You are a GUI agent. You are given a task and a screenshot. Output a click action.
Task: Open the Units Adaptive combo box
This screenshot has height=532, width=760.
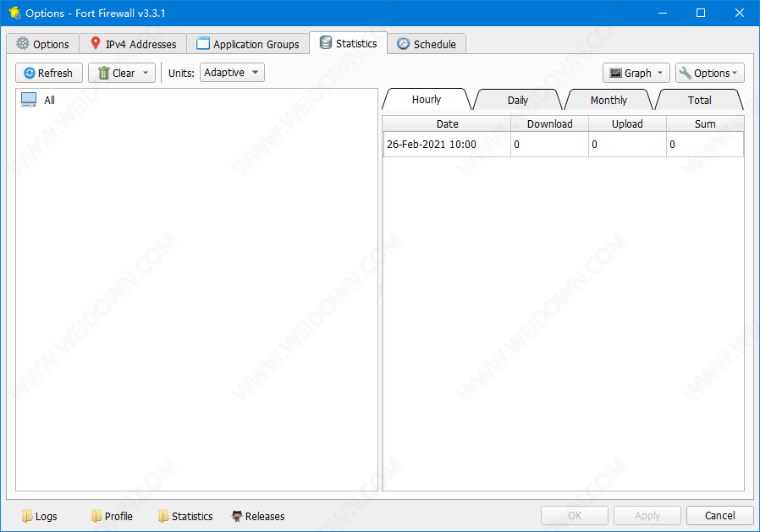point(232,72)
